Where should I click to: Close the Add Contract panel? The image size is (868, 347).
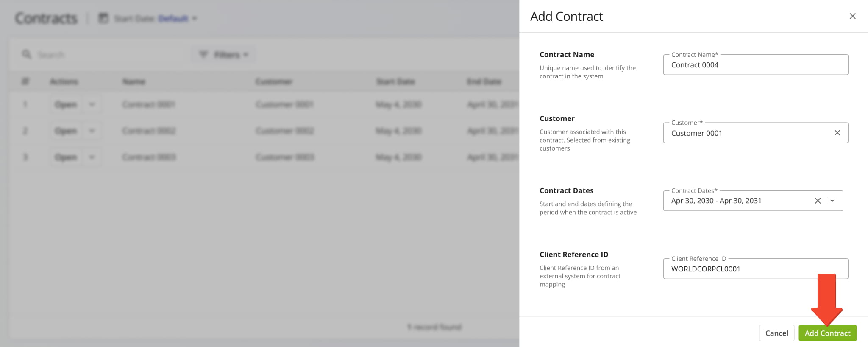click(852, 16)
